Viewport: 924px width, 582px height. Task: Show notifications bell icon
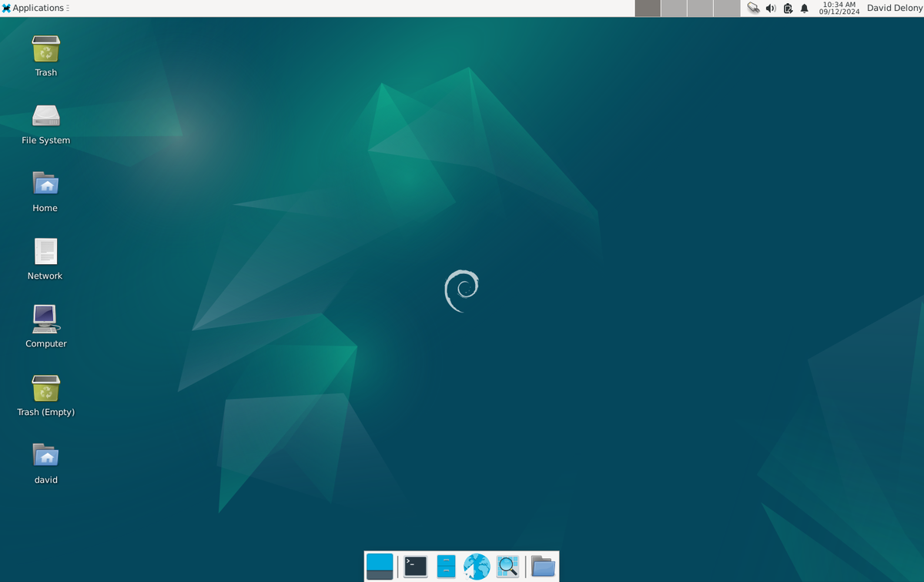tap(805, 8)
